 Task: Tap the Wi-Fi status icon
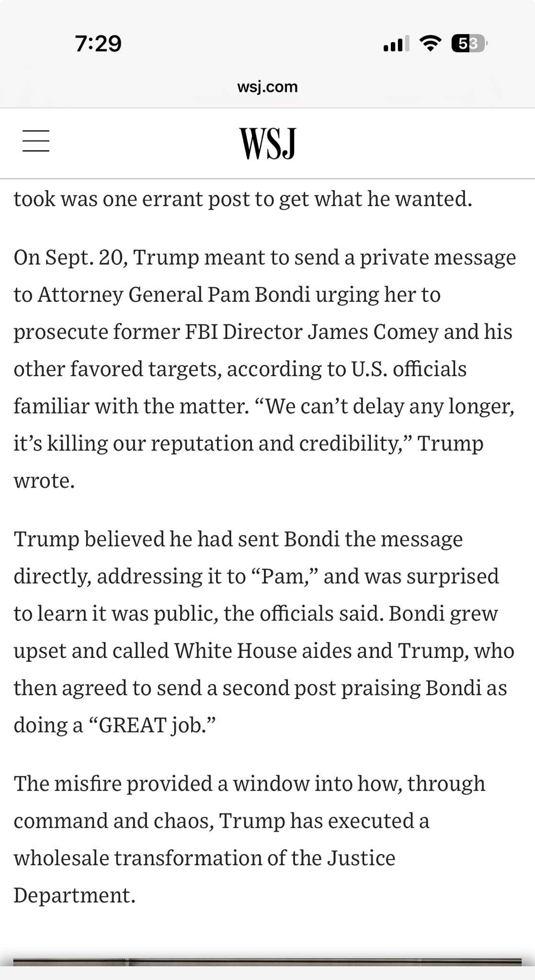[430, 44]
